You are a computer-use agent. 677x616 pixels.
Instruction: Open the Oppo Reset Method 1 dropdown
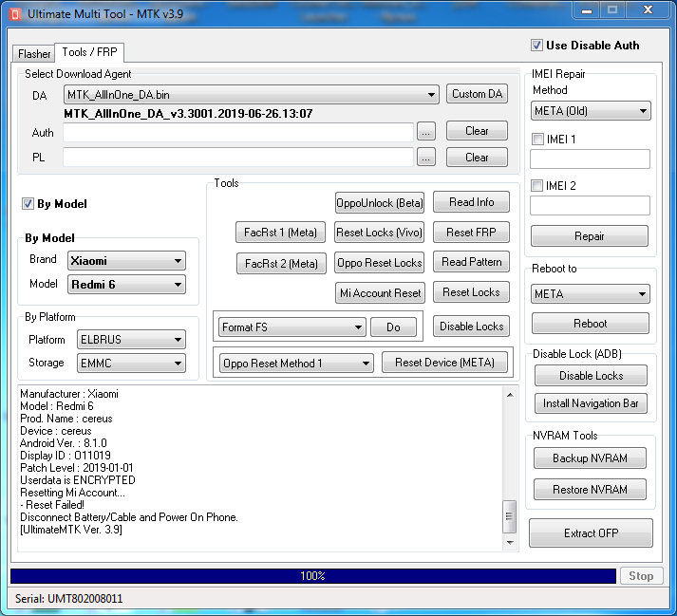point(296,363)
